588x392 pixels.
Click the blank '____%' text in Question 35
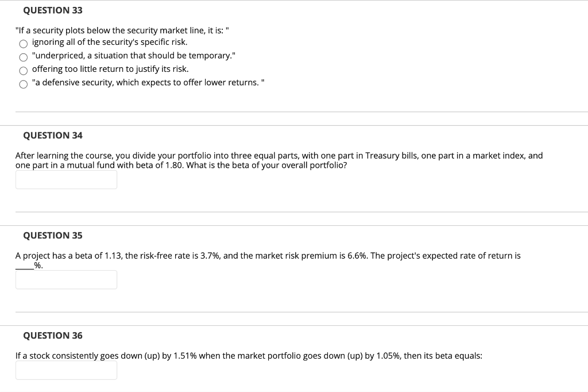[x=26, y=265]
